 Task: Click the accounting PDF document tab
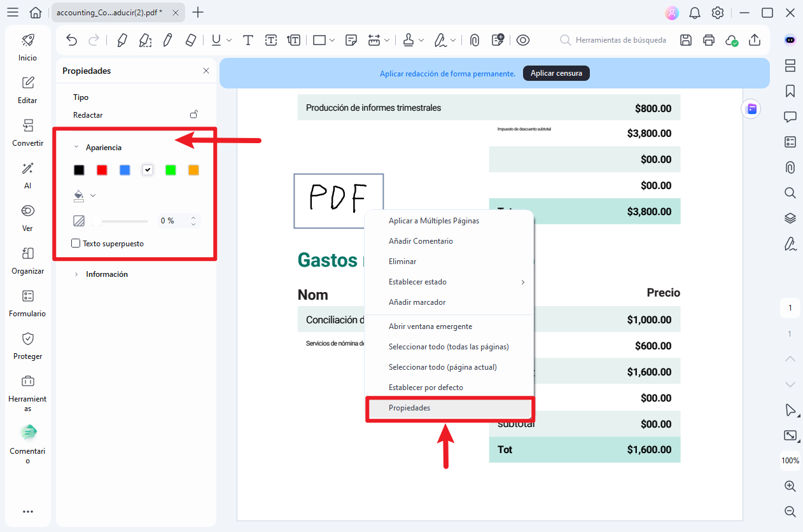[108, 11]
